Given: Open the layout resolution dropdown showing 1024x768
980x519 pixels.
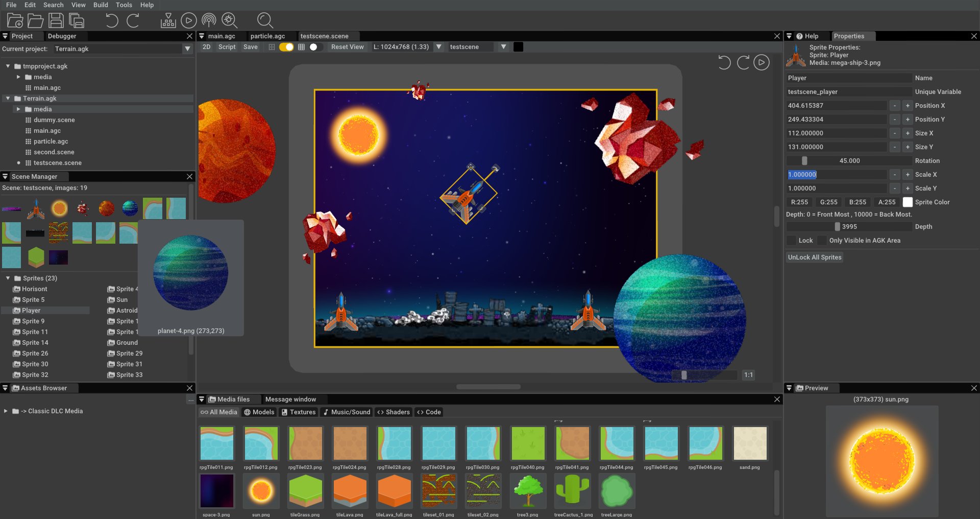Looking at the screenshot, I should (x=438, y=46).
